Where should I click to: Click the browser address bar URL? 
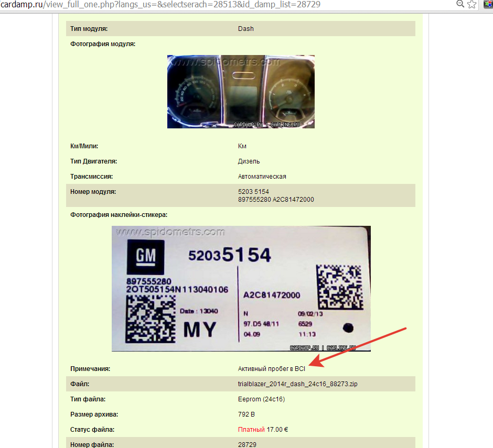160,4
